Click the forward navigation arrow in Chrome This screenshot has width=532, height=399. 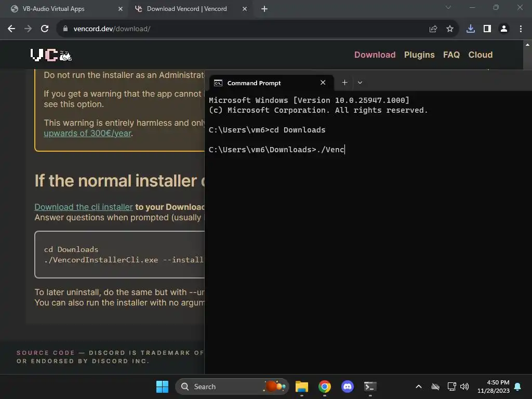point(28,29)
